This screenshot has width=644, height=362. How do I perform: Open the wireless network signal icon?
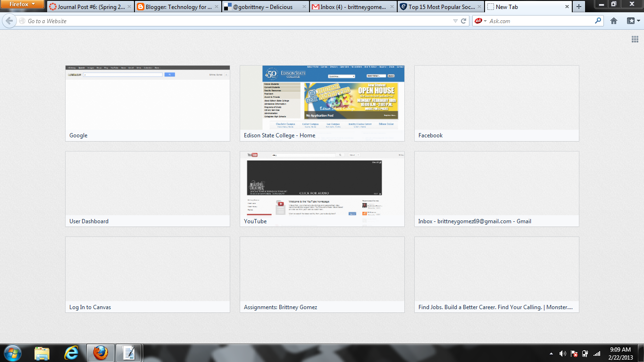(x=597, y=354)
